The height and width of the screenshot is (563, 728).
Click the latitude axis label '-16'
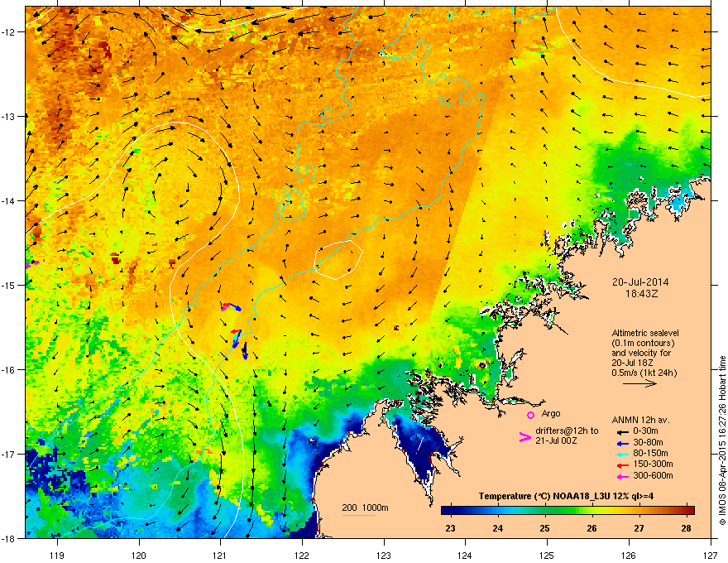pos(8,370)
